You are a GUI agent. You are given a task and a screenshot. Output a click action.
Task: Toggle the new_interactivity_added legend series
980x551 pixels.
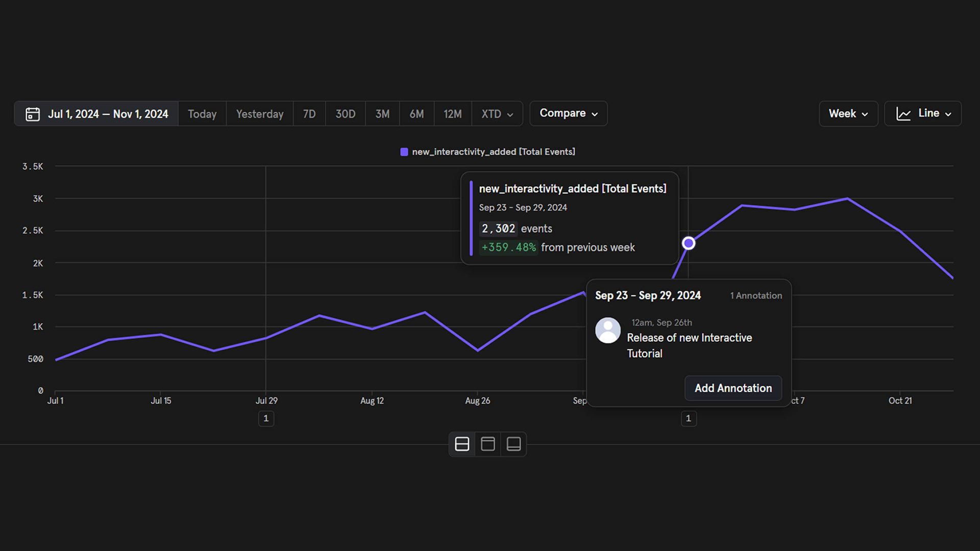pyautogui.click(x=487, y=152)
